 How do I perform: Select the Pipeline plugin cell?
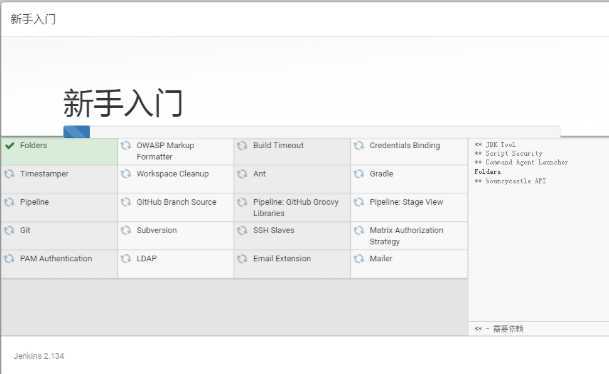coord(59,207)
